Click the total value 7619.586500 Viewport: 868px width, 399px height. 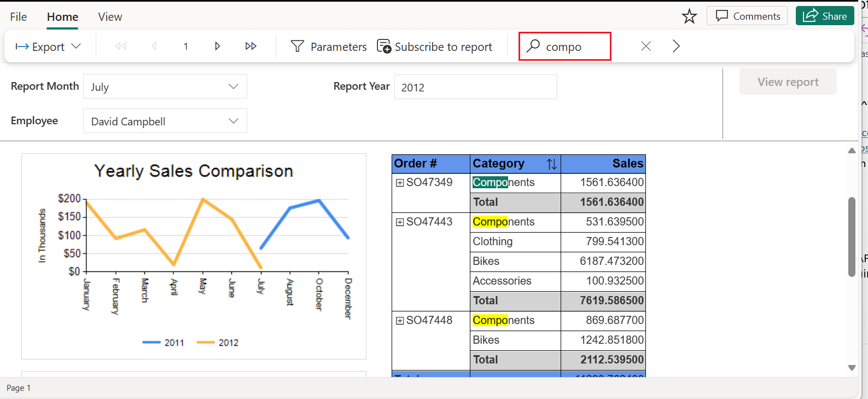[x=611, y=301]
